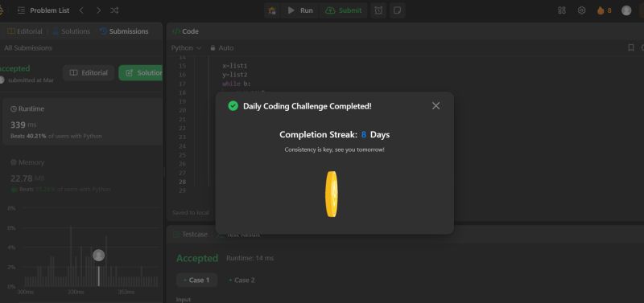The image size is (644, 303).
Task: Bookmark the code with bookmark icon
Action: click(631, 48)
